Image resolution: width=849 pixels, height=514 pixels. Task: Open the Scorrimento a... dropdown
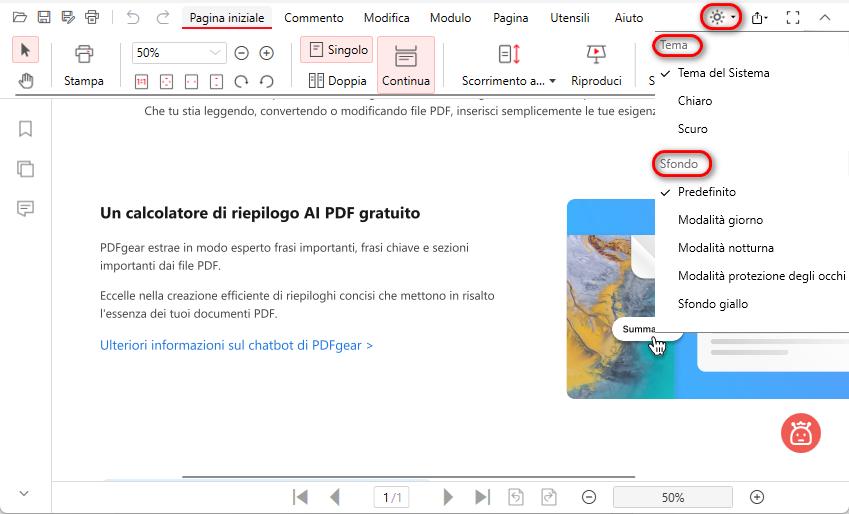tap(508, 65)
